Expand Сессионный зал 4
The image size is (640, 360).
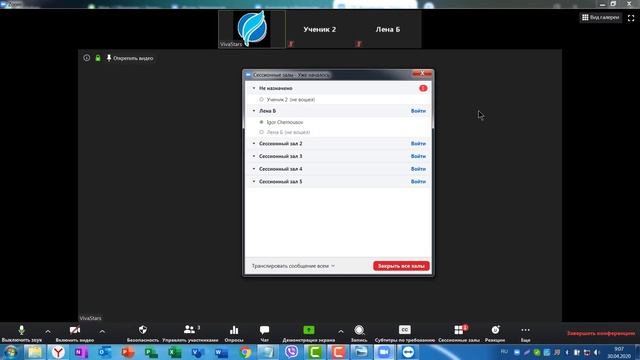pyautogui.click(x=254, y=169)
